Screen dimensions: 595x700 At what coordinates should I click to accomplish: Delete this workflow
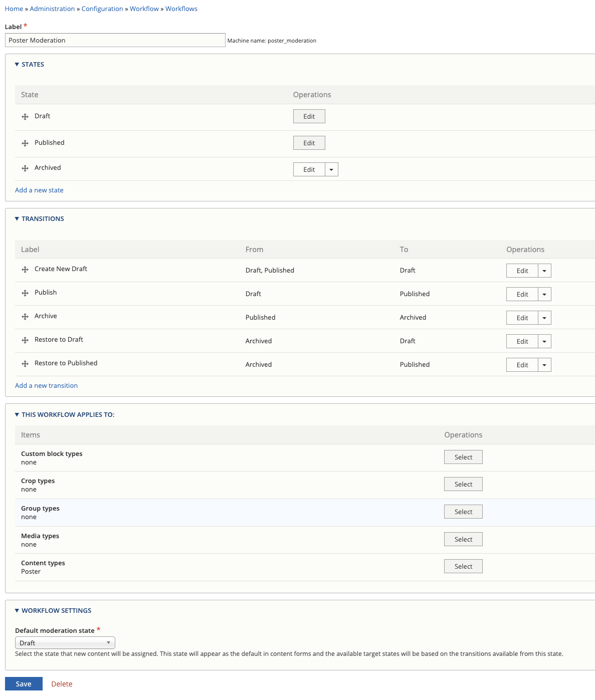pos(62,683)
